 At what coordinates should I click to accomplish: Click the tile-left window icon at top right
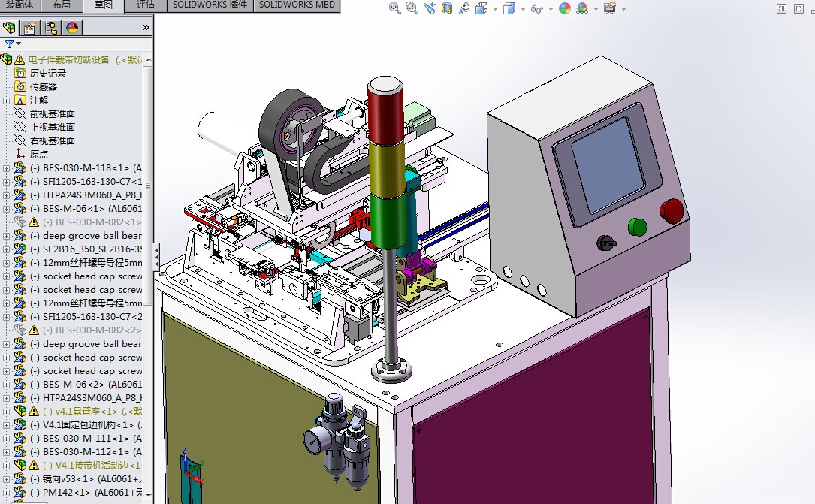pyautogui.click(x=781, y=8)
